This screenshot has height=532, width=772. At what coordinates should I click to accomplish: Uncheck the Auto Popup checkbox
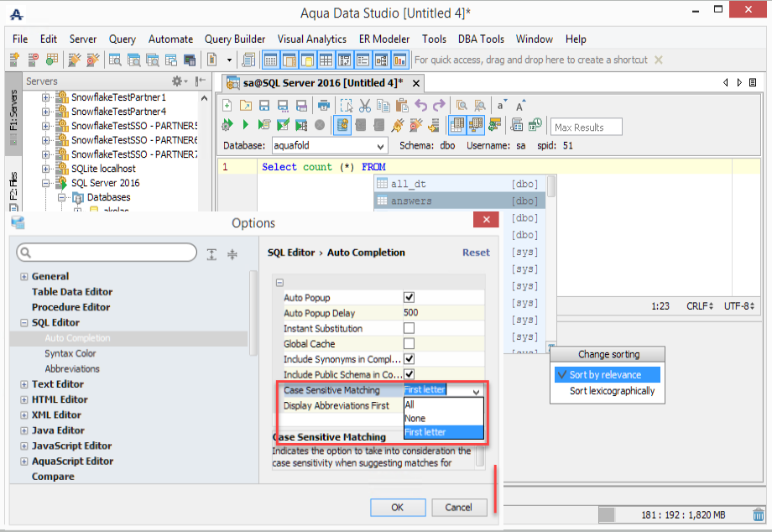409,298
